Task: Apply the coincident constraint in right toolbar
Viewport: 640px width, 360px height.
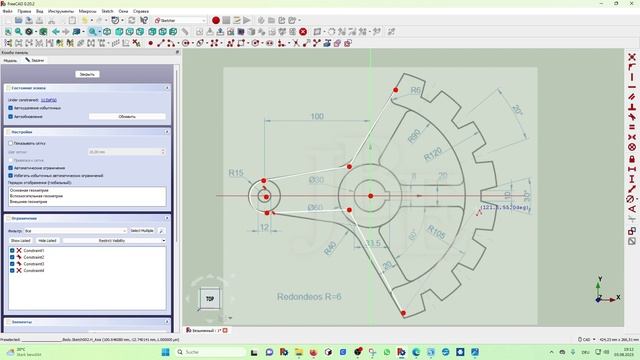Action: click(632, 57)
